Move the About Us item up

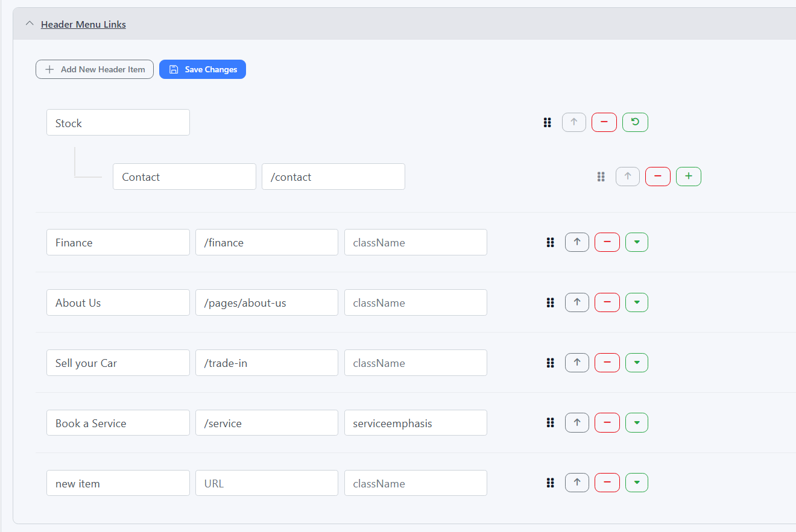[x=576, y=302]
